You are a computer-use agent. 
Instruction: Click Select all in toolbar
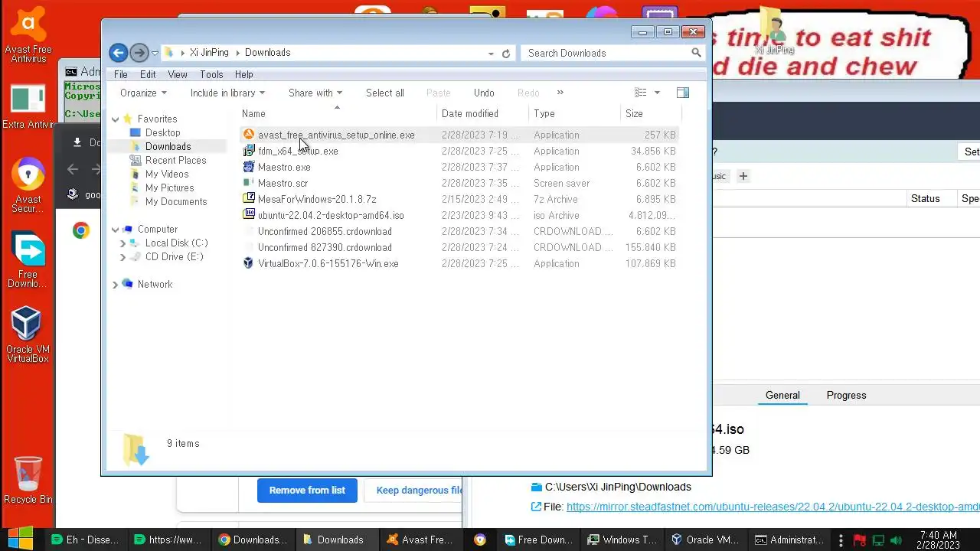pos(385,93)
